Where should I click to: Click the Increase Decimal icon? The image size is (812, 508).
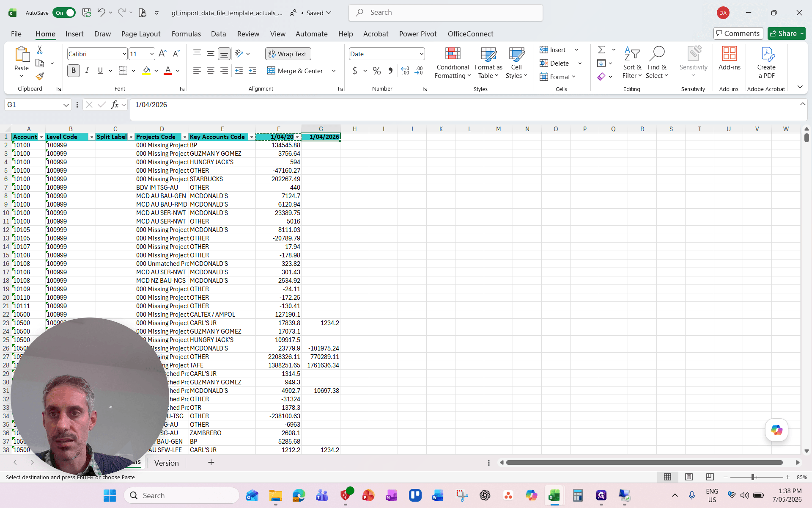coord(405,71)
